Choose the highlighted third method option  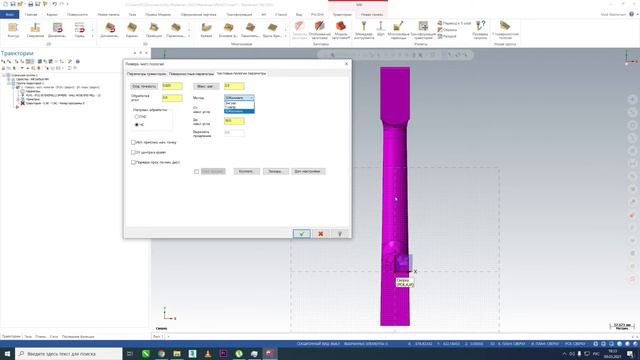[x=239, y=111]
